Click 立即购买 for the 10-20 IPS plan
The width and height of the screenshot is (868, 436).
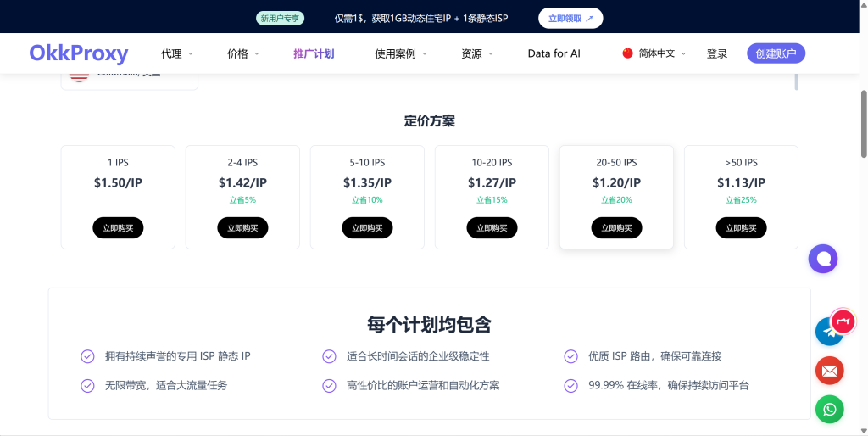coord(492,227)
